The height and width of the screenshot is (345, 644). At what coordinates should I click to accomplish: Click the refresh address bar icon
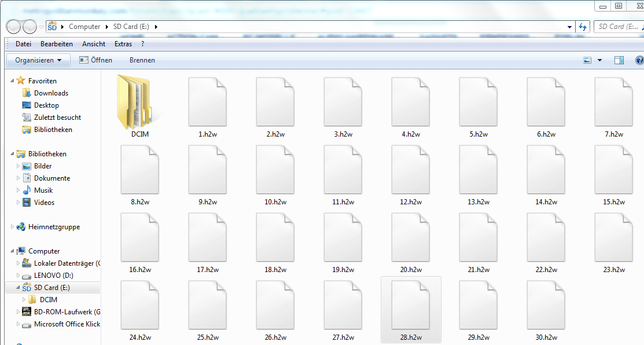[583, 27]
